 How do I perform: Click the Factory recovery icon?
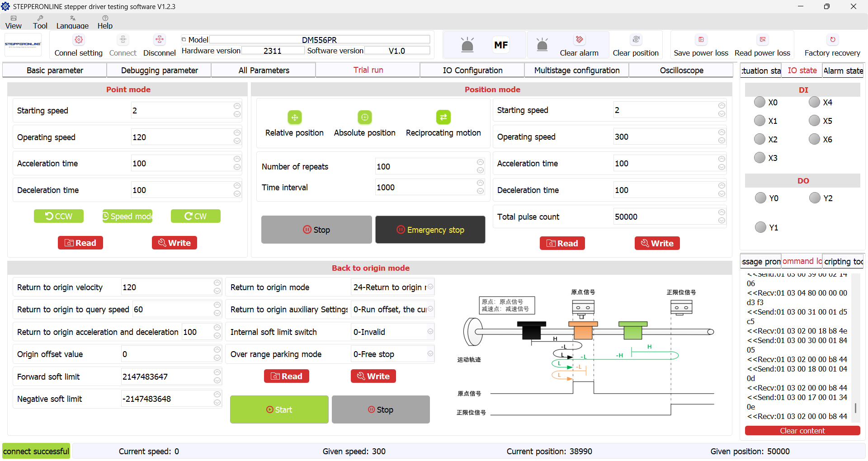click(x=832, y=40)
